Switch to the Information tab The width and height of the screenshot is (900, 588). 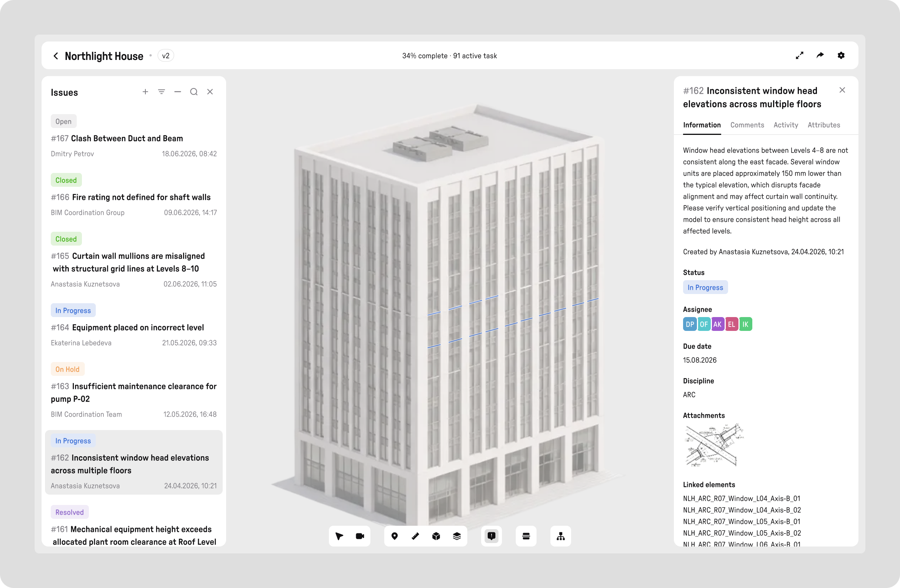702,125
